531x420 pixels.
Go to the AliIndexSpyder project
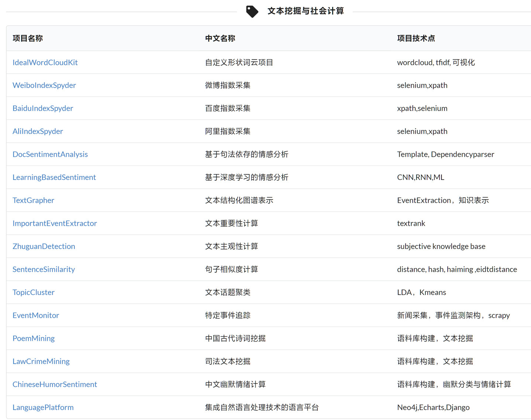tap(38, 131)
